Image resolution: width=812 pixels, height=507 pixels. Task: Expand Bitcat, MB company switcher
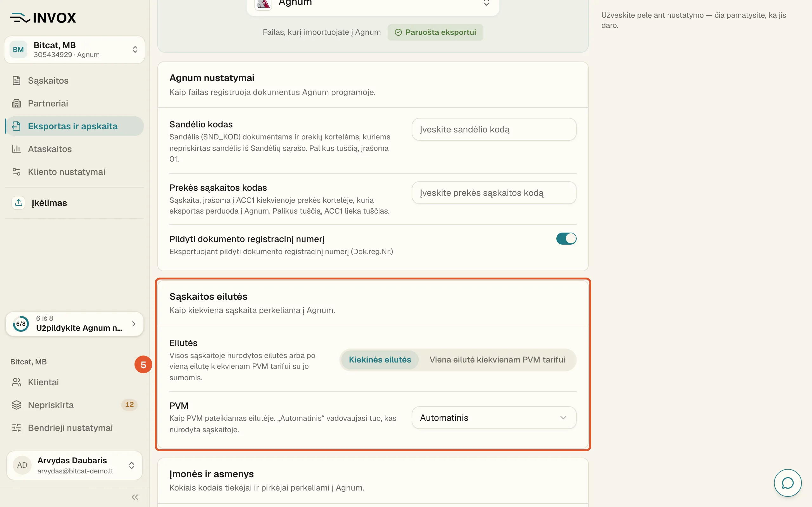click(x=75, y=50)
